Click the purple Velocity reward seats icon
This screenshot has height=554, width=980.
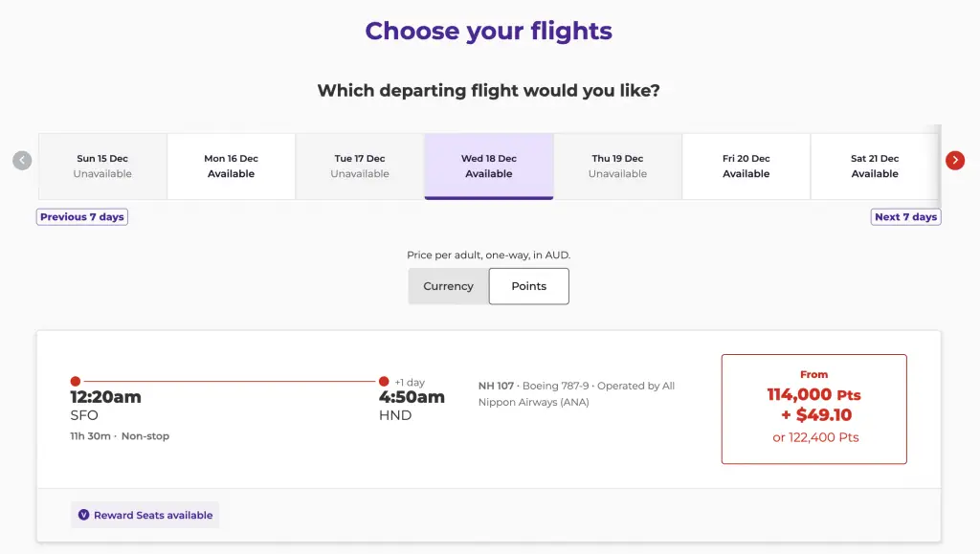pos(83,515)
